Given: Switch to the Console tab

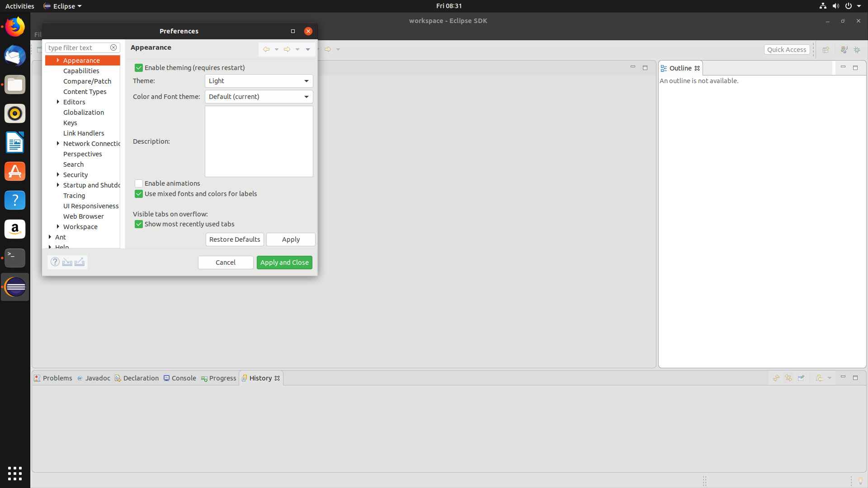Looking at the screenshot, I should (x=180, y=378).
